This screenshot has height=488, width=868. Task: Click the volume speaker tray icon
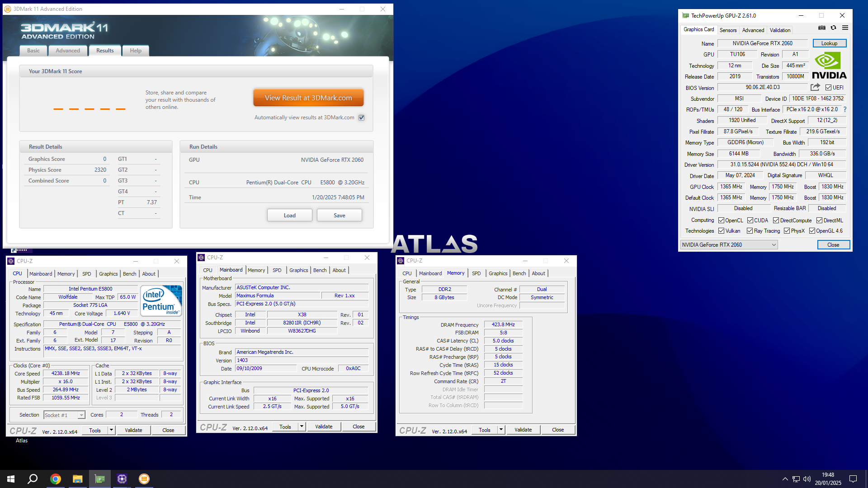point(807,479)
